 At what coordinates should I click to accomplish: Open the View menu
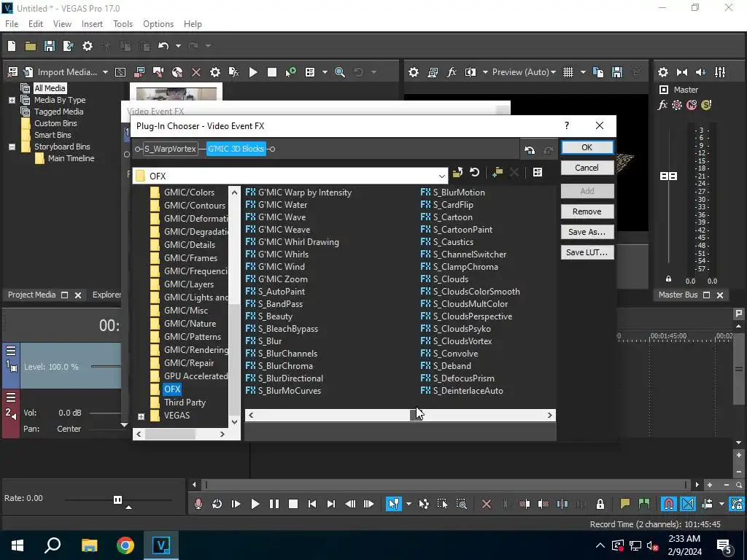pos(63,24)
